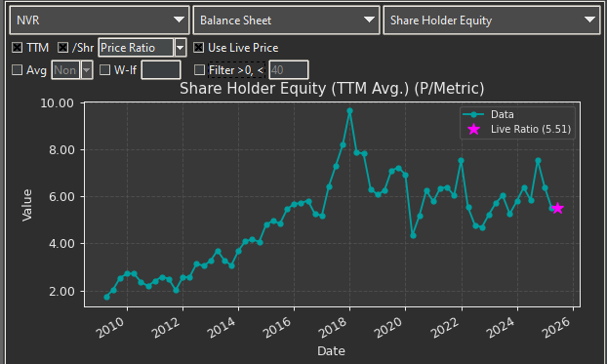Click the Date axis title
Image resolution: width=607 pixels, height=364 pixels.
coord(331,351)
